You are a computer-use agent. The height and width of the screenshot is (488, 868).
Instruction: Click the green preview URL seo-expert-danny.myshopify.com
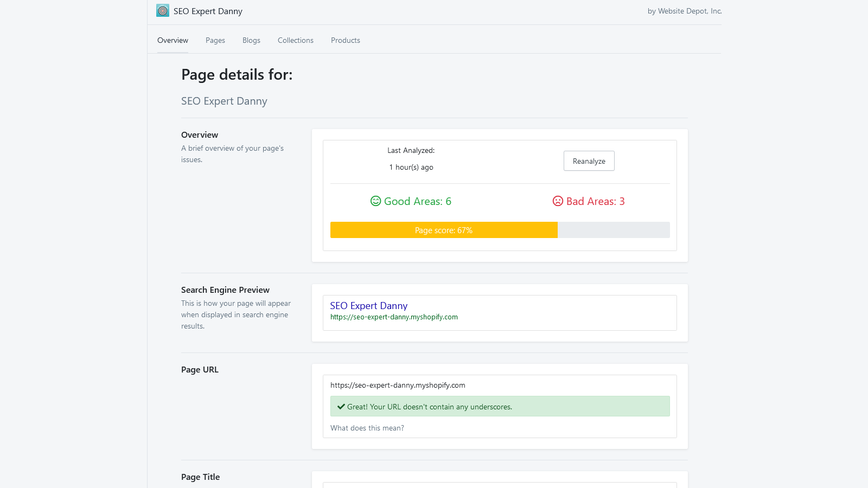click(x=394, y=317)
